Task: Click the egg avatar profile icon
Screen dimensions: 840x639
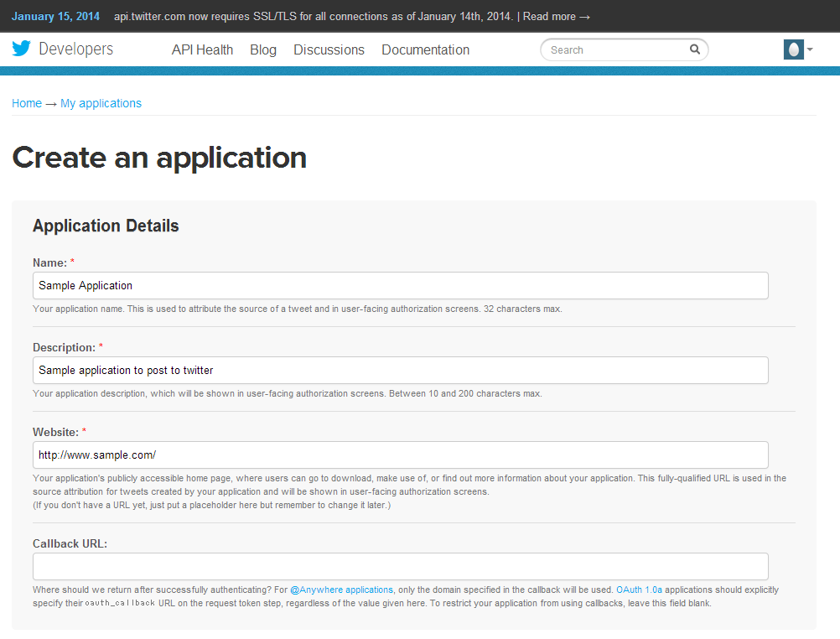Action: point(793,49)
